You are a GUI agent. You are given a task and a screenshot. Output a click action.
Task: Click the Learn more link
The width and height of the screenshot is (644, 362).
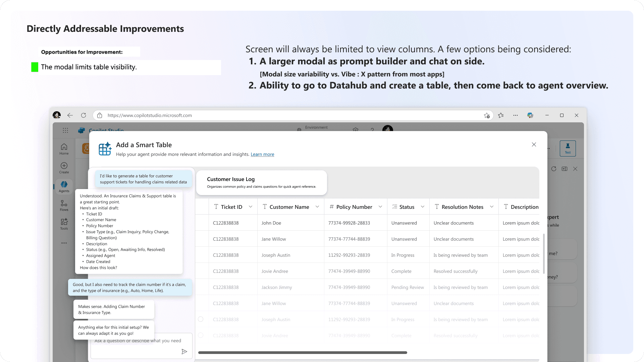262,155
